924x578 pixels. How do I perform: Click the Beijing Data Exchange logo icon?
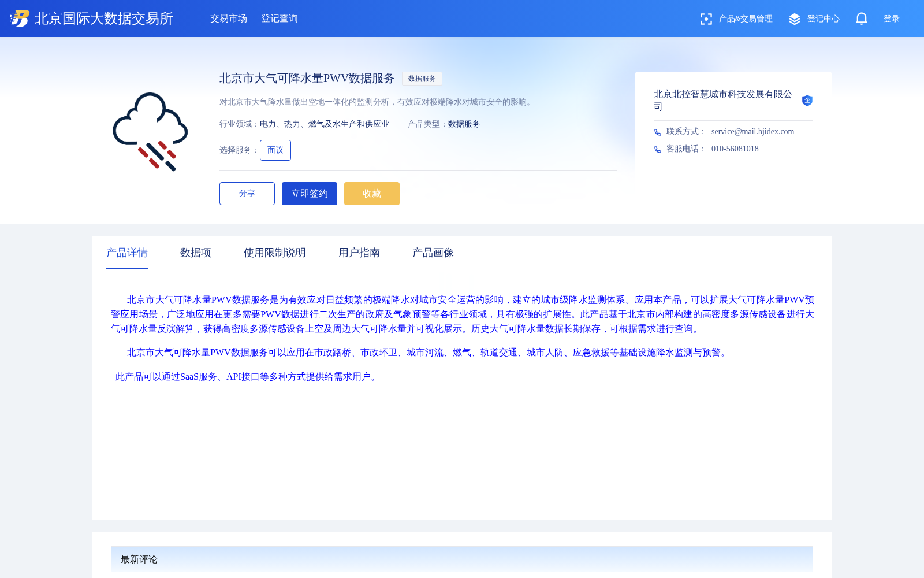tap(20, 18)
